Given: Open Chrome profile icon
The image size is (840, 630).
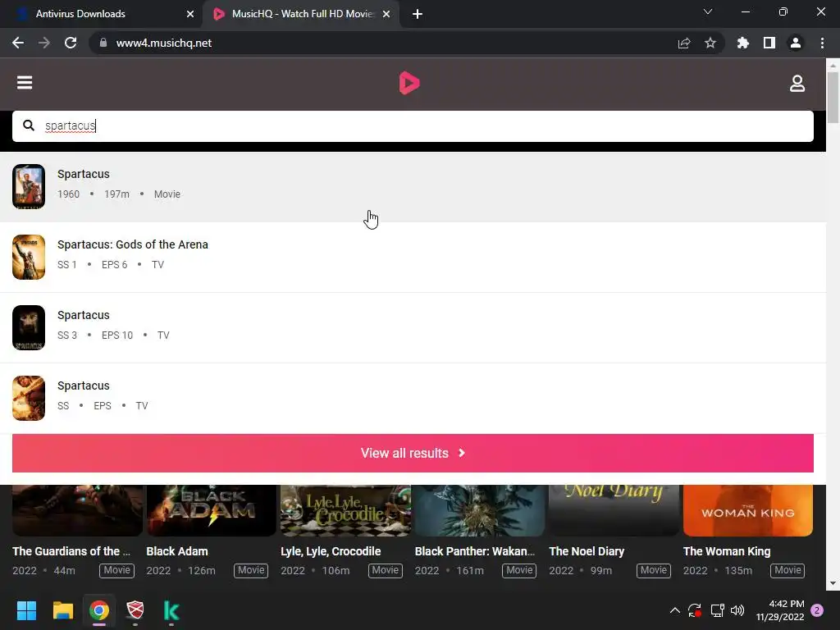Looking at the screenshot, I should tap(796, 43).
